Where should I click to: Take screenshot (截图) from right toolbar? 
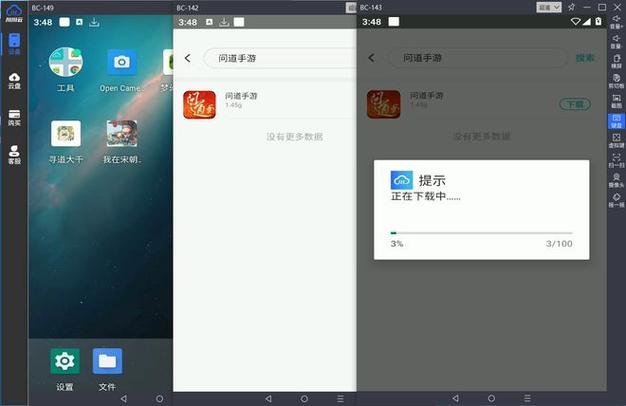click(x=616, y=101)
